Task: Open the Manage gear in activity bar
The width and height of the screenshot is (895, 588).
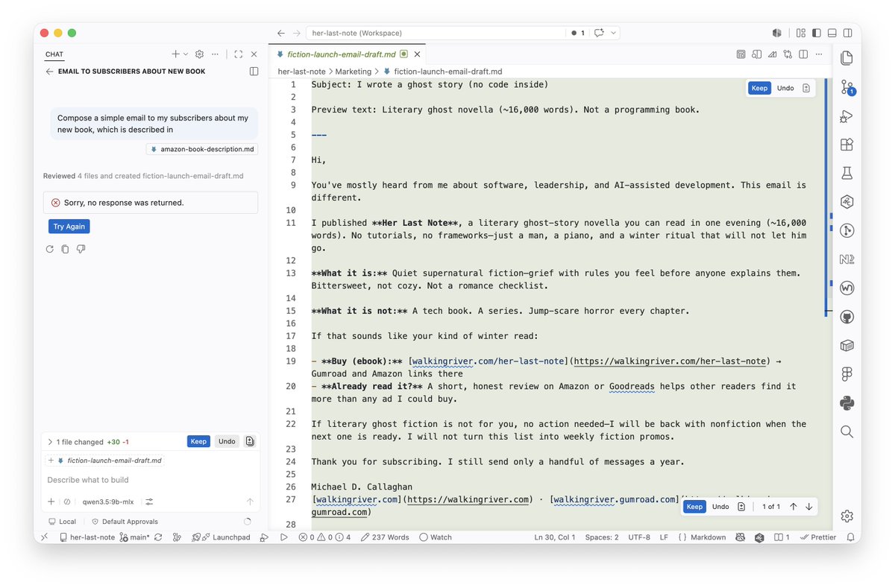Action: (847, 516)
